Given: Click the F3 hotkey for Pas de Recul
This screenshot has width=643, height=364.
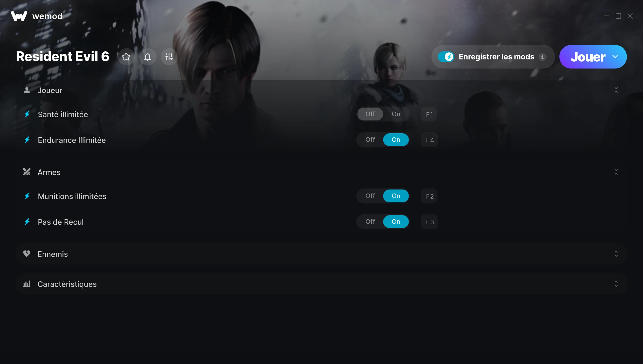Looking at the screenshot, I should (x=429, y=222).
